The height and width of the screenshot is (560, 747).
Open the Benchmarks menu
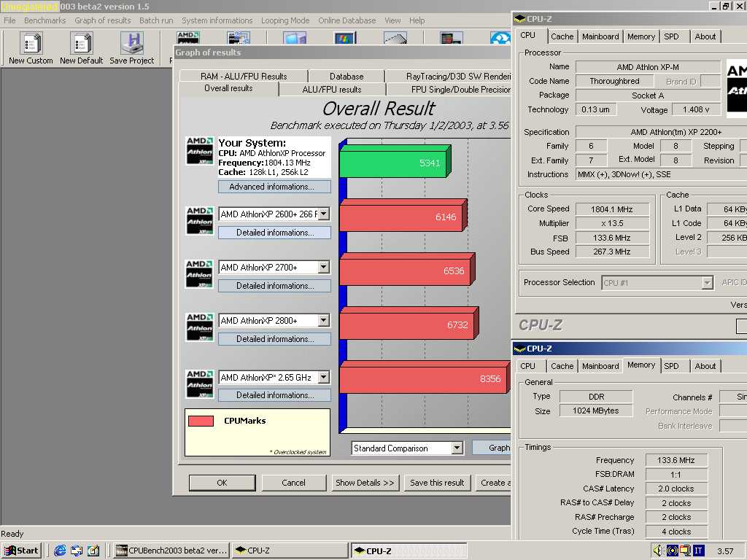(x=44, y=20)
